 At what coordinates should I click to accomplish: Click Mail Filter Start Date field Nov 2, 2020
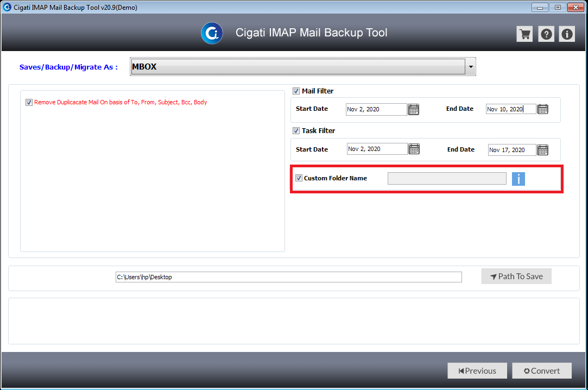[376, 110]
